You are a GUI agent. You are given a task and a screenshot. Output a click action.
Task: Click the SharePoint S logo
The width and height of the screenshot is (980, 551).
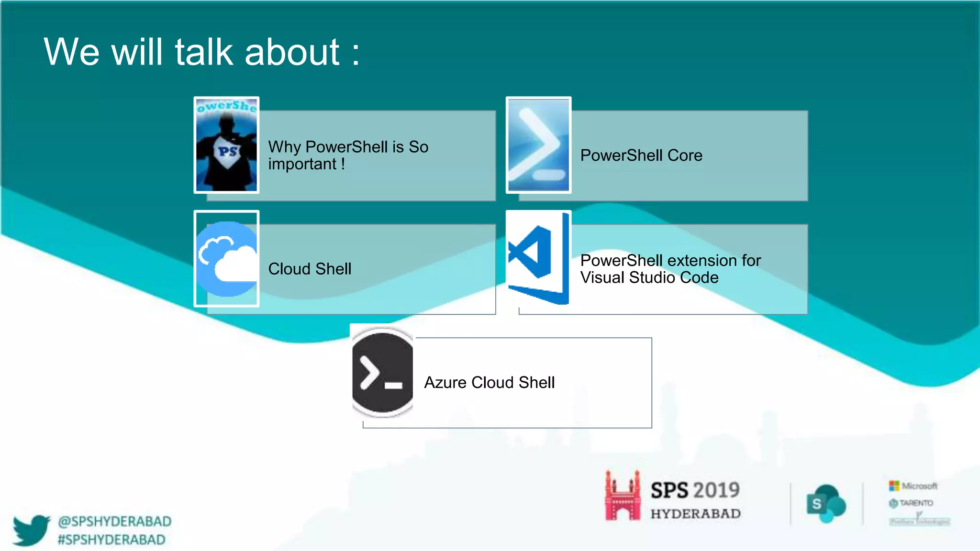826,504
